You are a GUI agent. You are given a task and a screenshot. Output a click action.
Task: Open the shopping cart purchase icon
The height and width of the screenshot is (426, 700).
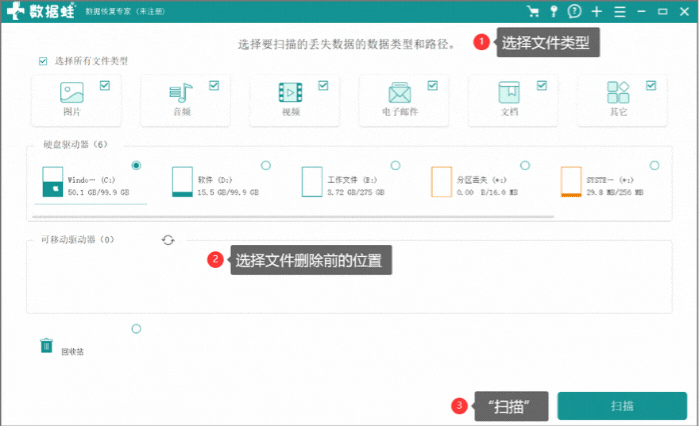533,12
